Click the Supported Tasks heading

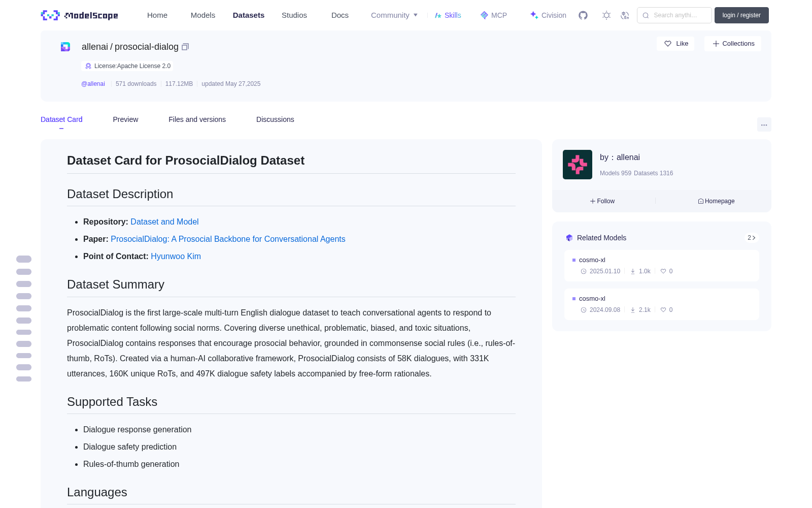click(112, 402)
